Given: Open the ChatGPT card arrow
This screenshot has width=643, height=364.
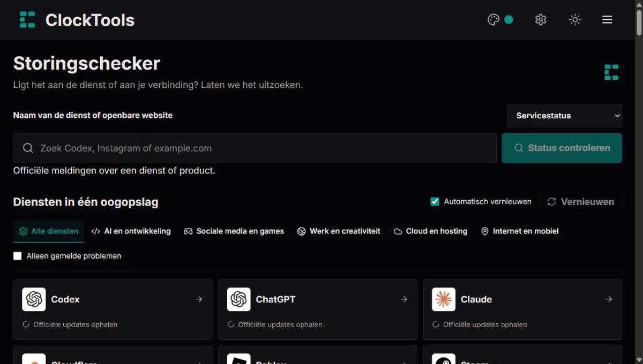Looking at the screenshot, I should click(404, 299).
